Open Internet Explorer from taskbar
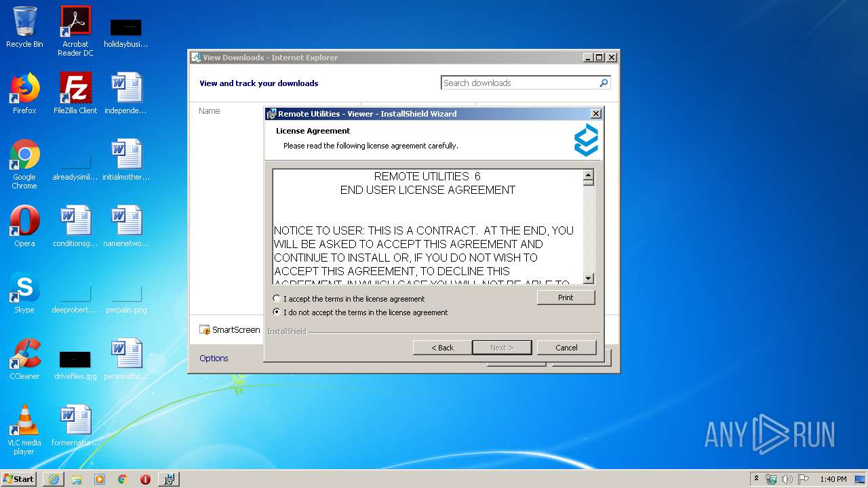868x488 pixels. pyautogui.click(x=54, y=479)
